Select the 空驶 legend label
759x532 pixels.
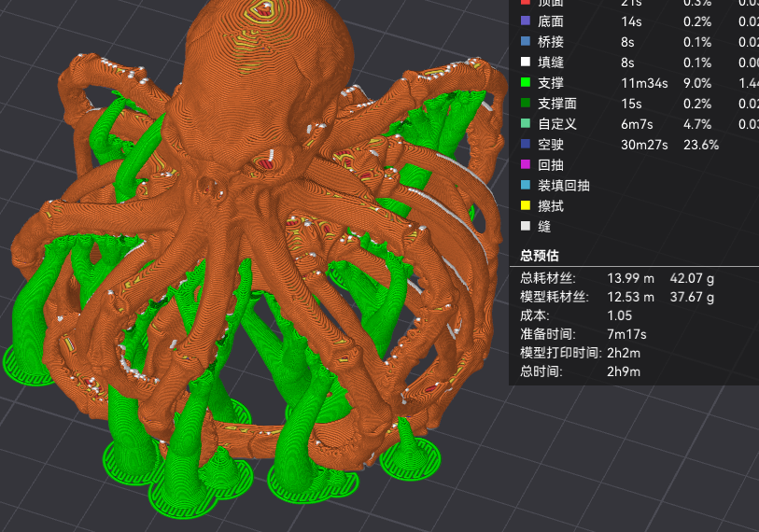(551, 145)
